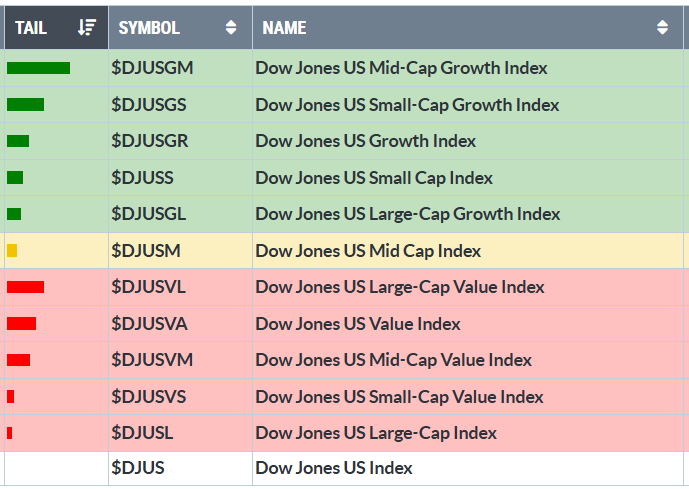Click the red tail bar for $DJUSVS
Image resolution: width=689 pixels, height=489 pixels.
pyautogui.click(x=11, y=396)
